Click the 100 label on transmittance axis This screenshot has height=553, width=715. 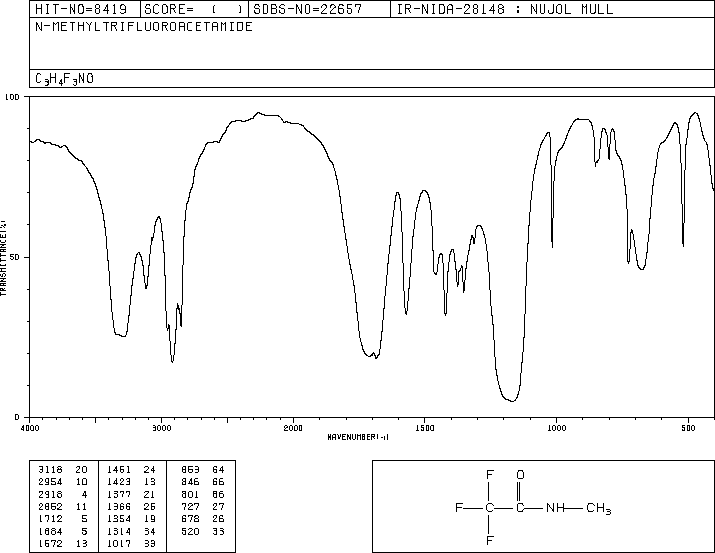[12, 97]
